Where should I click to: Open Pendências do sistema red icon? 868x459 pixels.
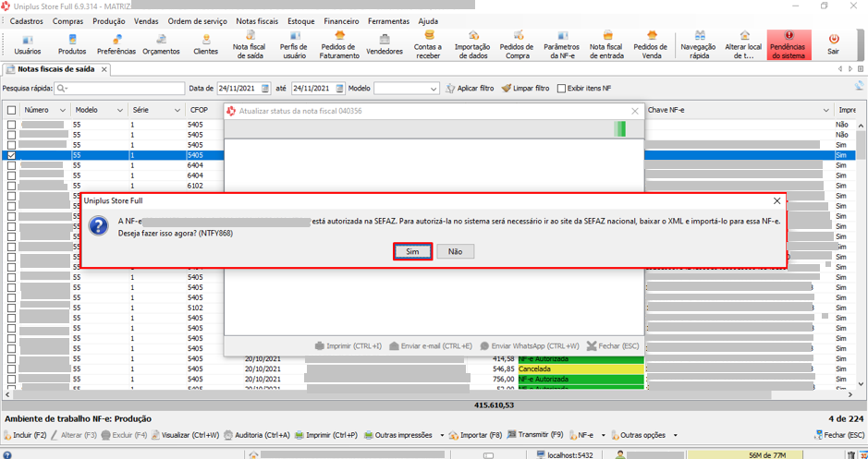[x=789, y=45]
